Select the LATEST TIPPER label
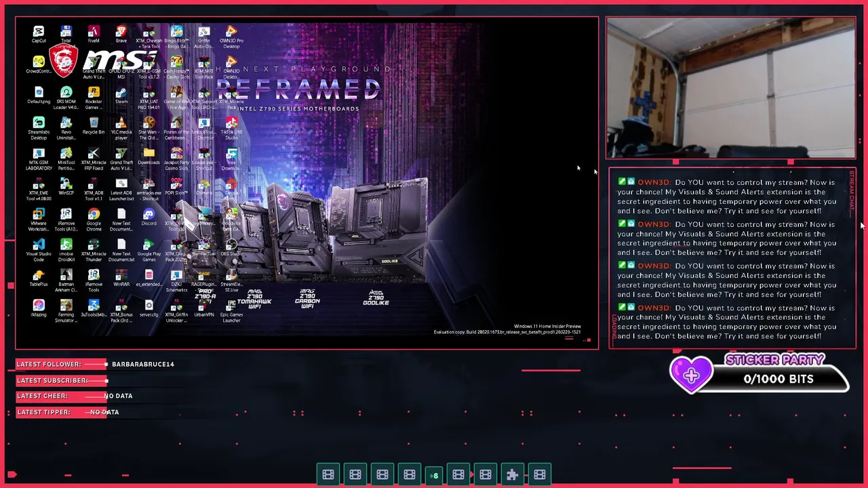Viewport: 868px width, 488px height. (x=43, y=412)
